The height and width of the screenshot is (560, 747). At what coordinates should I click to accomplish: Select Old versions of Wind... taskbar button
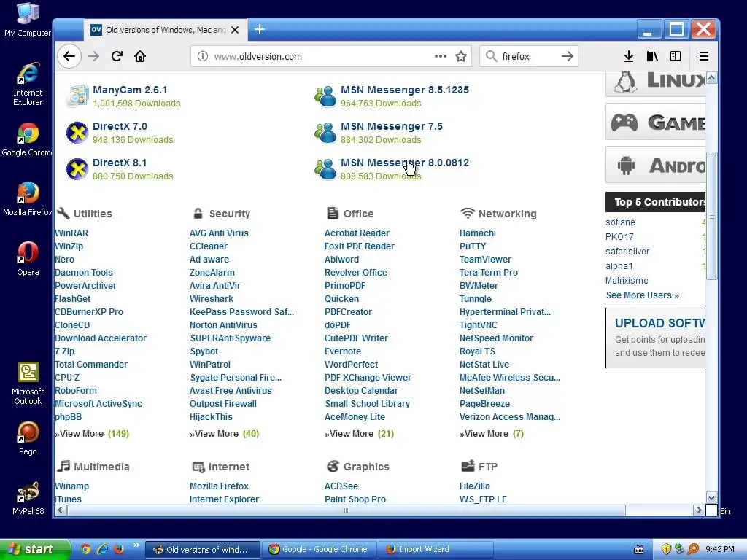203,549
